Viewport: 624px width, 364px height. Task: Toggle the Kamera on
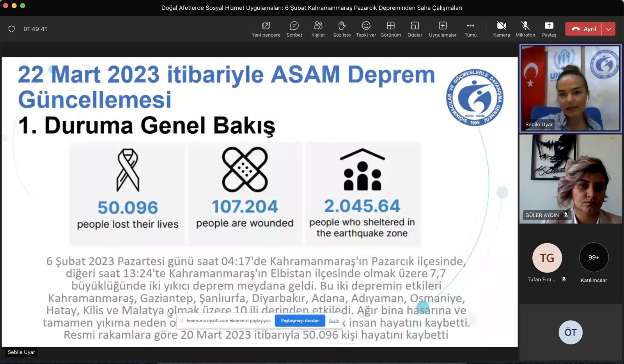point(501,29)
